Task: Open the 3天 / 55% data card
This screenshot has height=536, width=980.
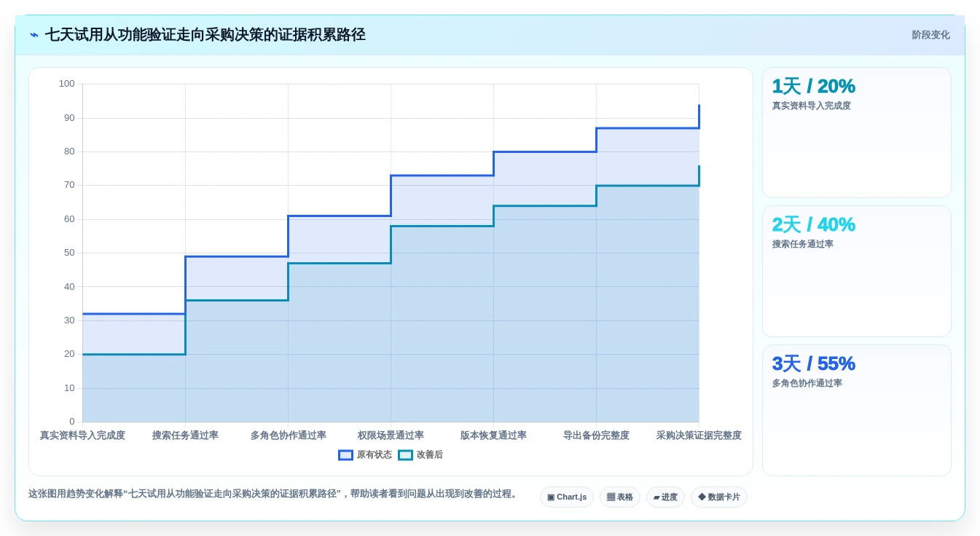Action: point(857,411)
